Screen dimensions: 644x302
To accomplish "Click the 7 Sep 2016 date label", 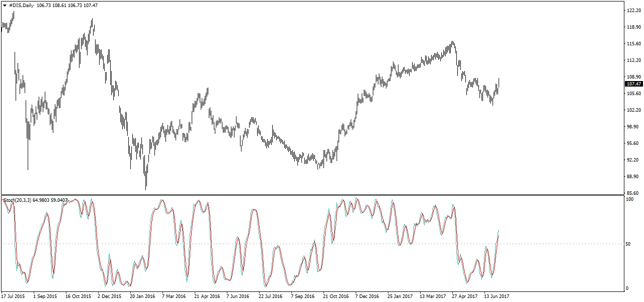I will (303, 296).
